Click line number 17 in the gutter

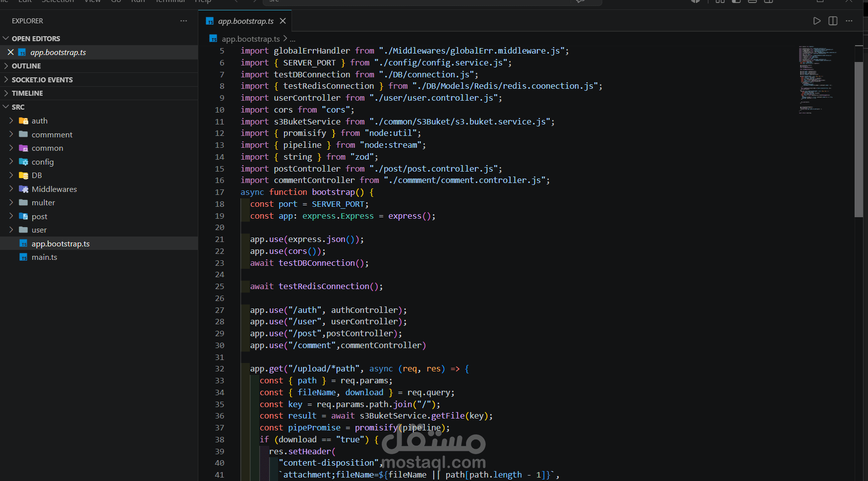pos(220,192)
